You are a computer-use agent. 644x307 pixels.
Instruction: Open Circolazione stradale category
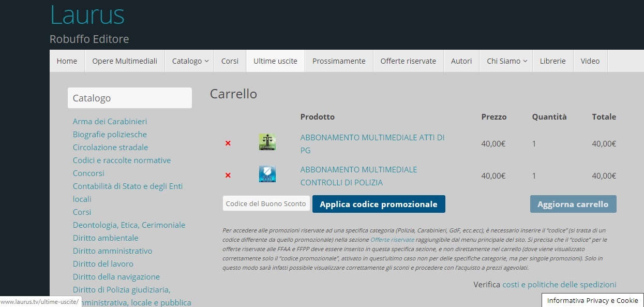[x=110, y=147]
